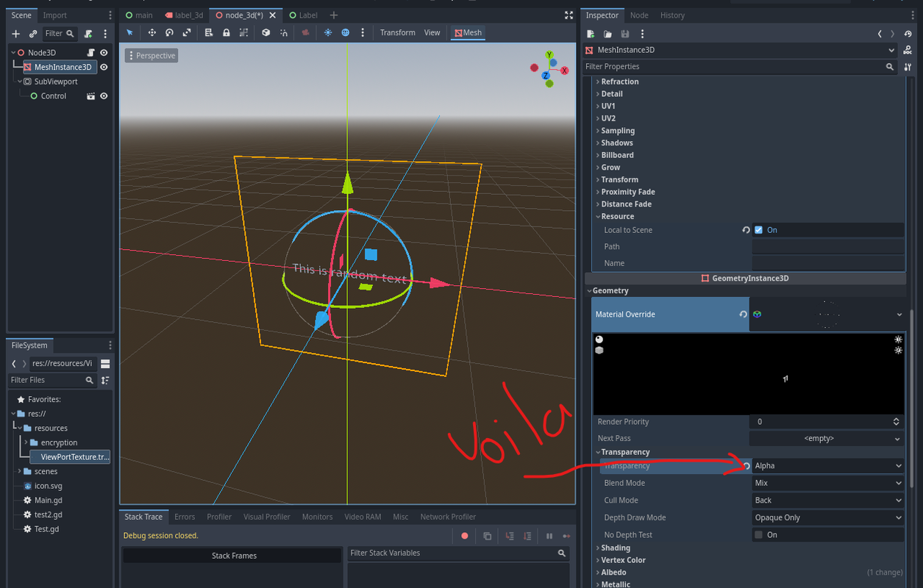The image size is (923, 588).
Task: Open Inspector property tools menu
Action: pos(908,67)
